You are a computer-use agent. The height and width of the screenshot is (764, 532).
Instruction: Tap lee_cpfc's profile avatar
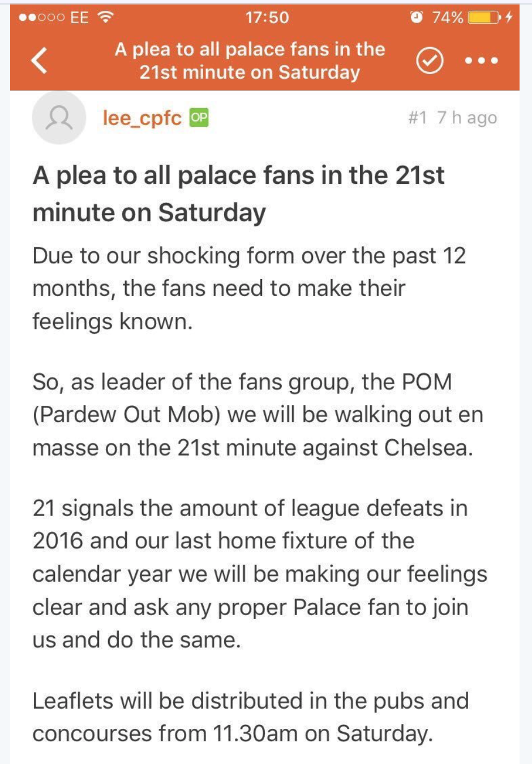tap(59, 118)
